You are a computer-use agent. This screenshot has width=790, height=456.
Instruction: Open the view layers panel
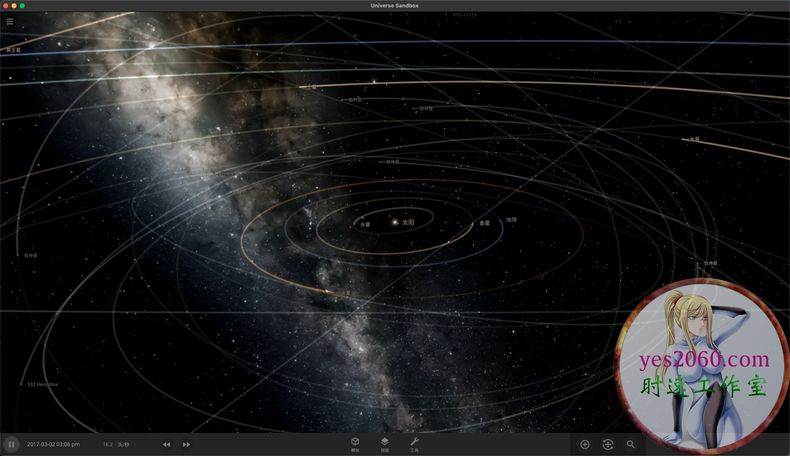[385, 442]
